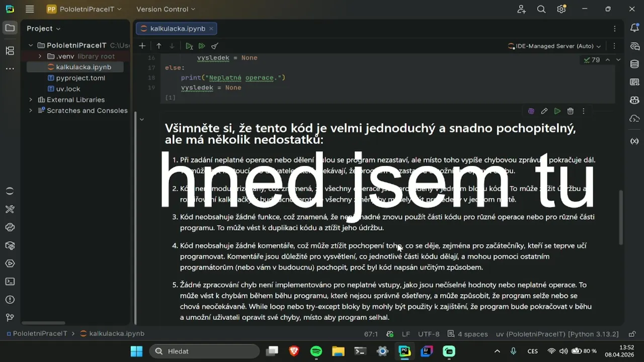Click the 4 spaces indent setting
The height and width of the screenshot is (362, 644).
(x=468, y=334)
